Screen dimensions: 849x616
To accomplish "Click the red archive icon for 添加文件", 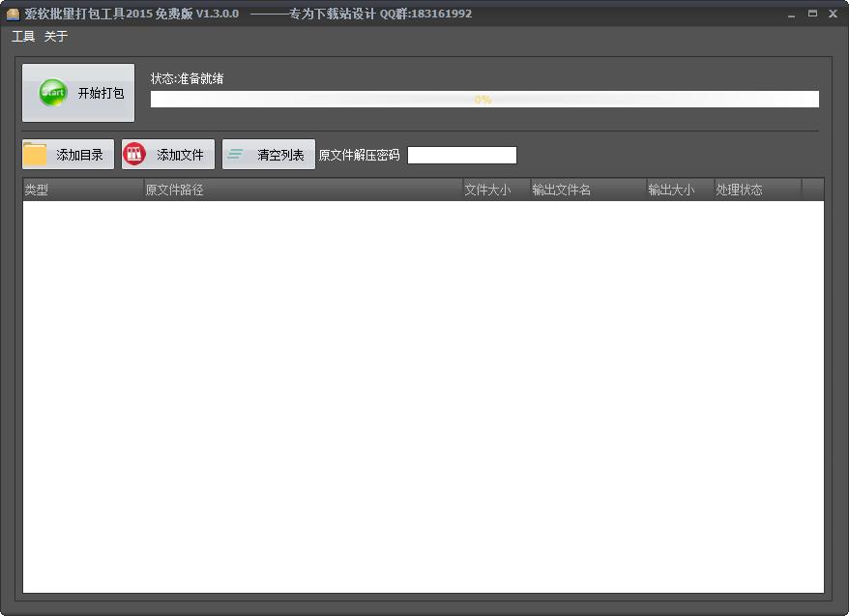I will click(134, 155).
